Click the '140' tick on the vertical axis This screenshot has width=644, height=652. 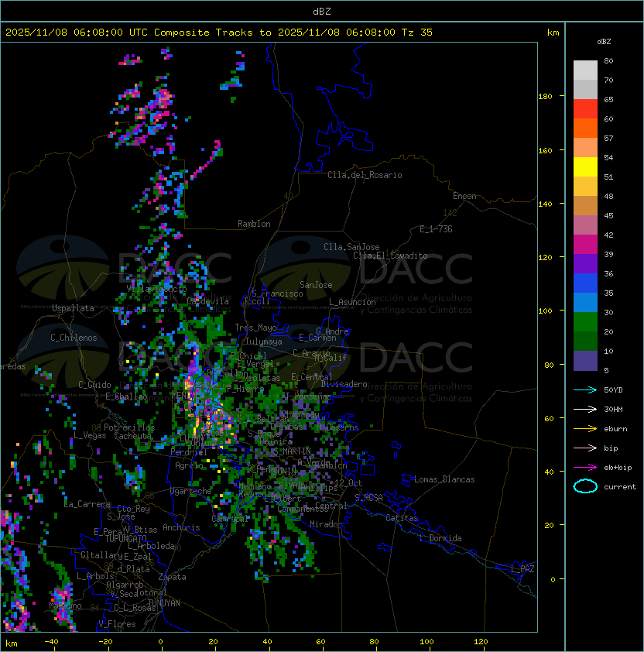(545, 204)
